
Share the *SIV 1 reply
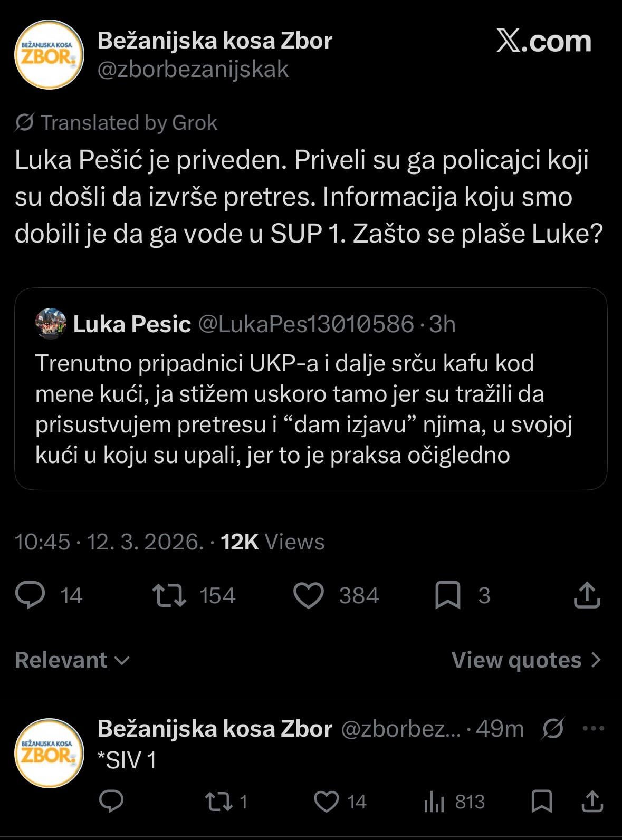point(592,802)
